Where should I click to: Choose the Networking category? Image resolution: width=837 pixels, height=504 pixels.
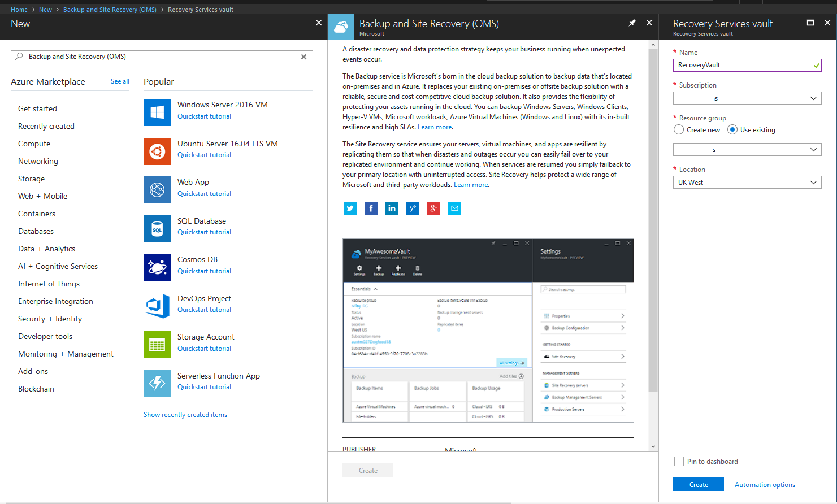38,161
